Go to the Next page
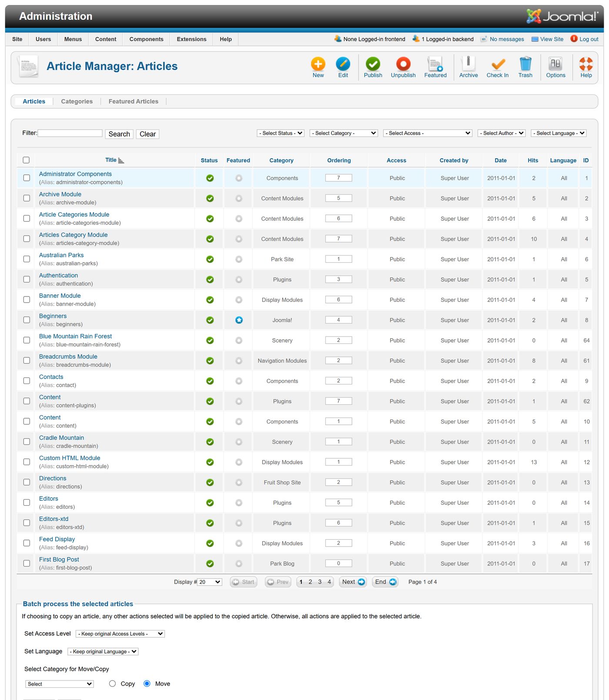Viewport: 609px width, 700px height. 353,582
